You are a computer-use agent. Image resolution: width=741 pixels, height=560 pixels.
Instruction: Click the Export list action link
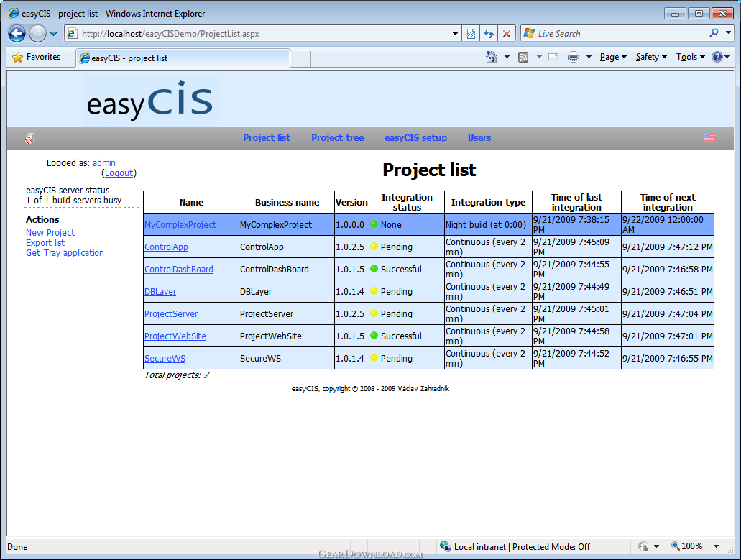(x=45, y=243)
